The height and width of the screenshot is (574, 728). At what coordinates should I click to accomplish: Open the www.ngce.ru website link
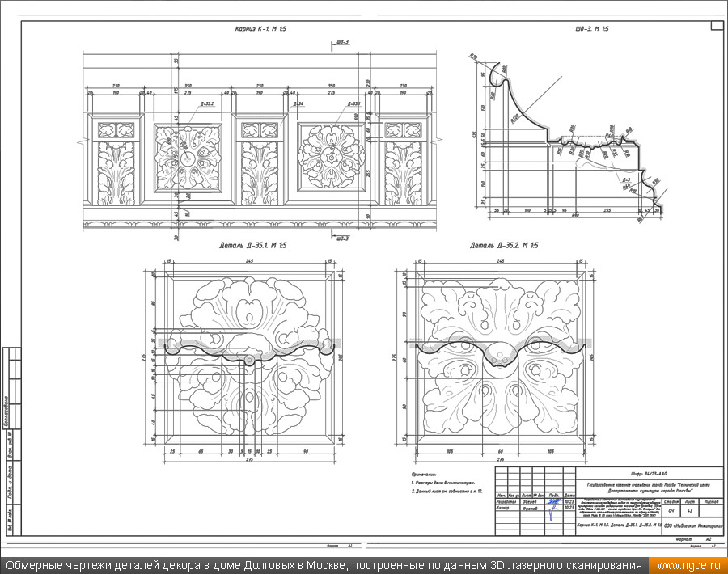coord(688,565)
